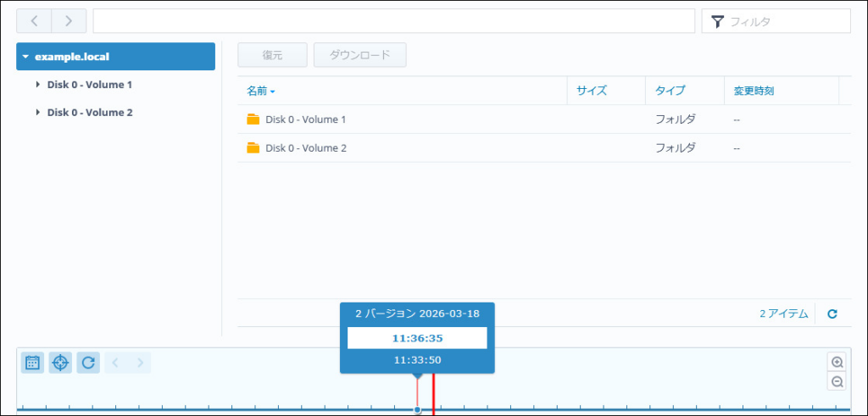The image size is (868, 416).
Task: Navigate forward with the right arrow button
Action: tap(69, 20)
